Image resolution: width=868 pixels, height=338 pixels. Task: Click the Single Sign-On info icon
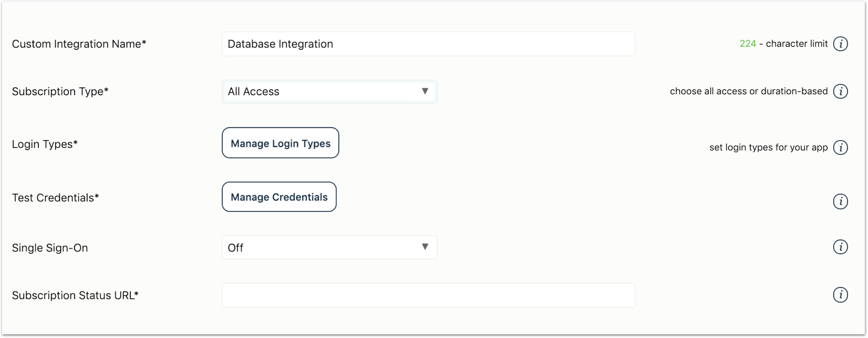pos(840,247)
